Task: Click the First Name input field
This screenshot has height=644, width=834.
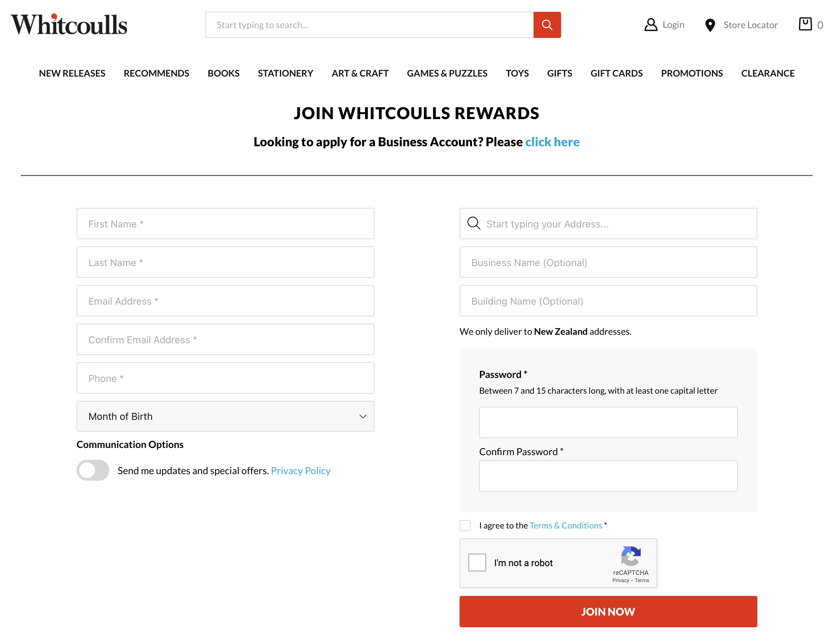Action: (x=225, y=224)
